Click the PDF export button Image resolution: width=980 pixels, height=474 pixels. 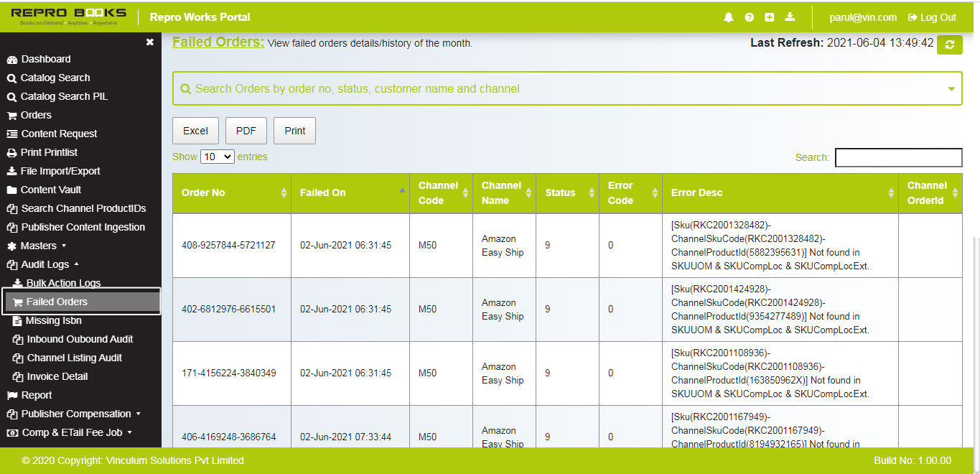[x=246, y=131]
